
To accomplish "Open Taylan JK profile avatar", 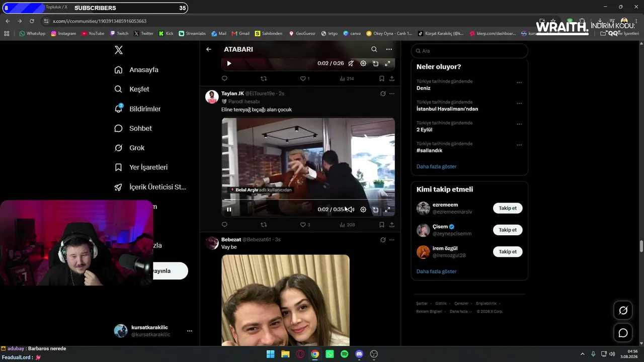I will pos(212,97).
